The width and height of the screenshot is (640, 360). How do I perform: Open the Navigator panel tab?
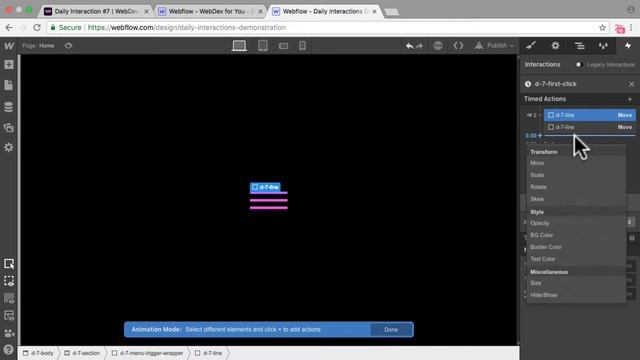click(x=580, y=46)
